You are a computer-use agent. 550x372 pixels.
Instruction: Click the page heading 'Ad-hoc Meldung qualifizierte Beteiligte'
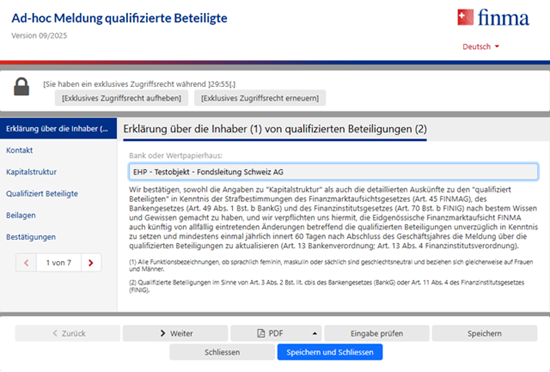click(x=119, y=18)
